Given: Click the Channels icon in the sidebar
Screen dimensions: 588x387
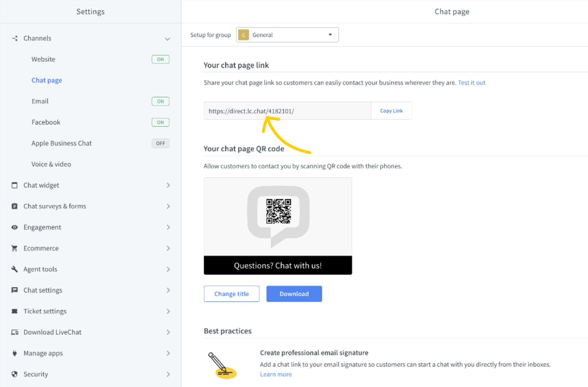Looking at the screenshot, I should (14, 38).
